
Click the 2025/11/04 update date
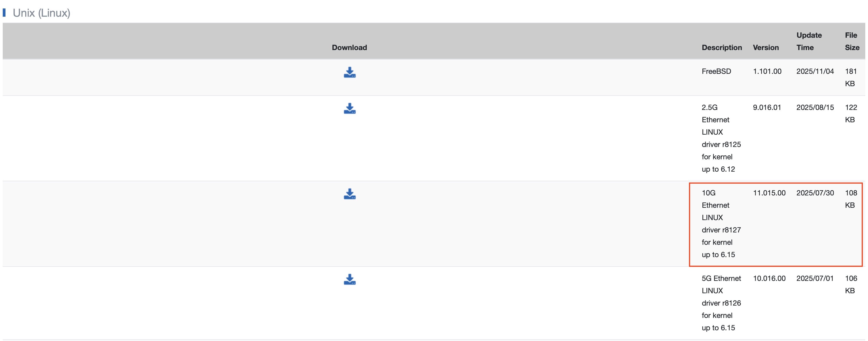pos(815,71)
